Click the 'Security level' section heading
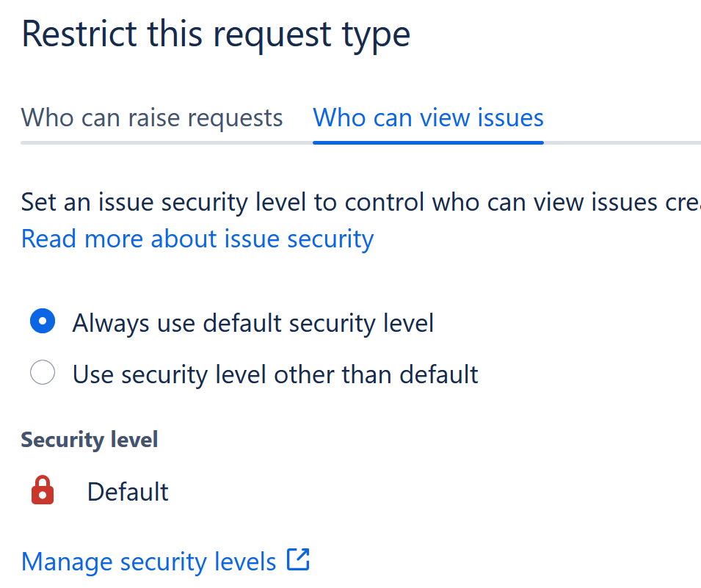The width and height of the screenshot is (701, 588). [x=90, y=440]
